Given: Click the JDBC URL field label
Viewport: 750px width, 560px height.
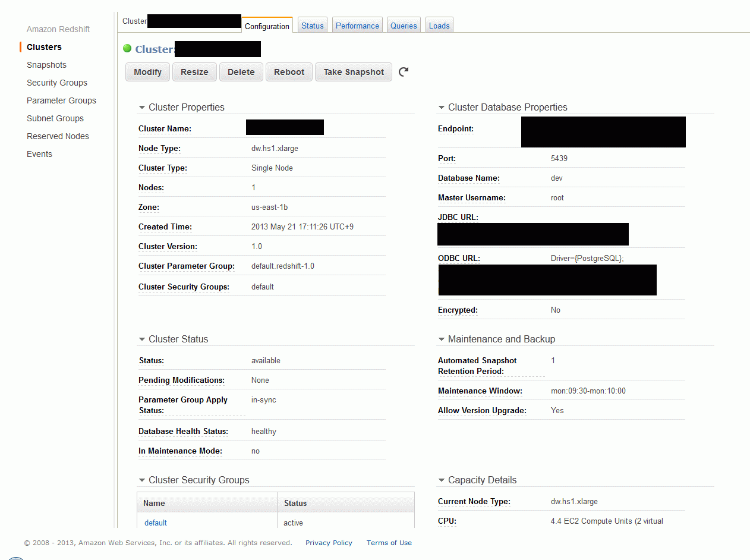Looking at the screenshot, I should (458, 218).
